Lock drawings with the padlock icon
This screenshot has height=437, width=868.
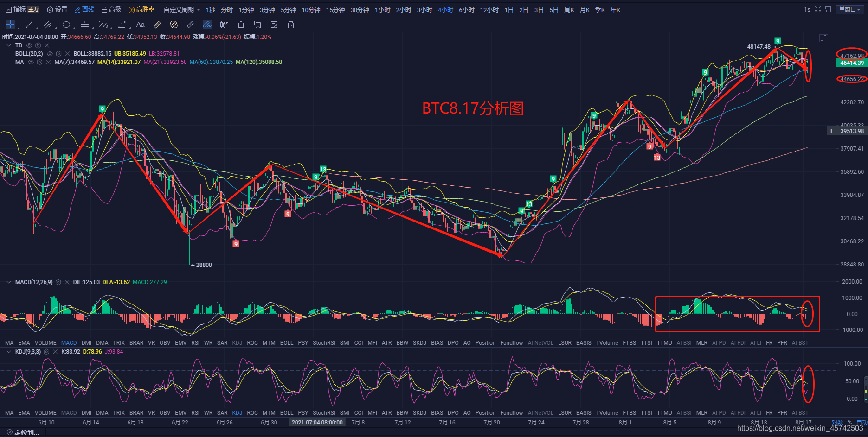241,25
